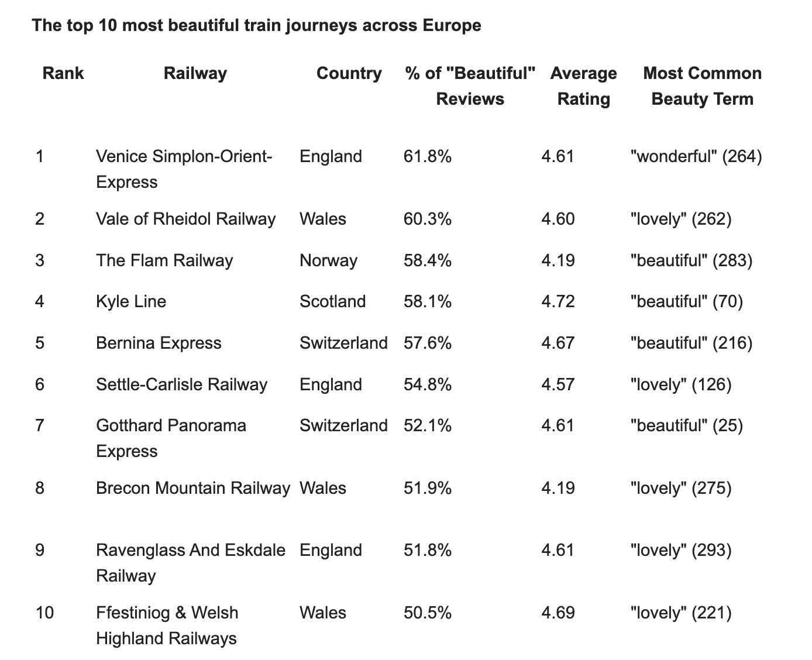Click the Kyle Line railway name

(131, 302)
